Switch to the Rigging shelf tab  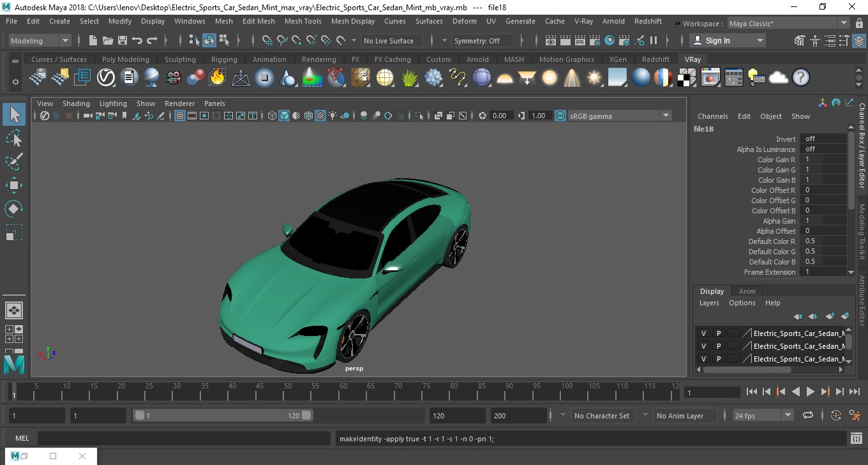pos(224,59)
